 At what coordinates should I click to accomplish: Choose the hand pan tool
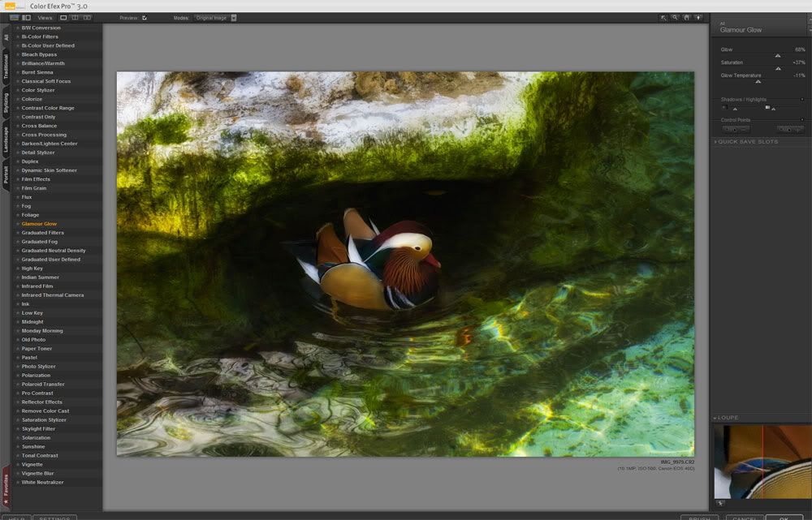(686, 17)
